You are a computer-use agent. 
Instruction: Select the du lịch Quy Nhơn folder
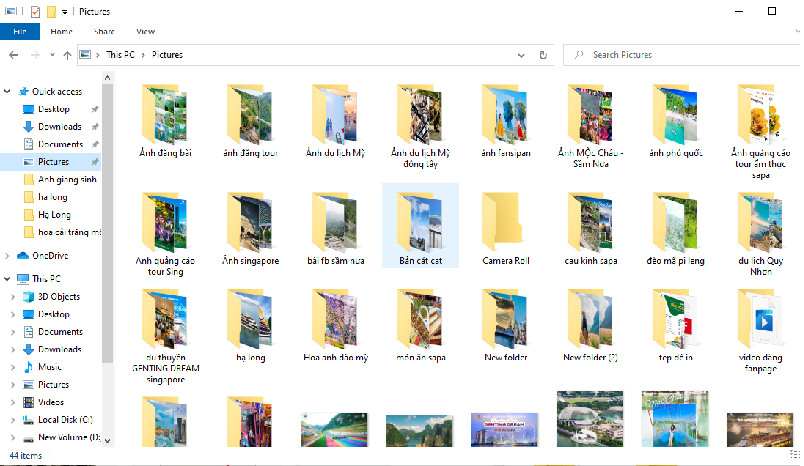(x=761, y=233)
